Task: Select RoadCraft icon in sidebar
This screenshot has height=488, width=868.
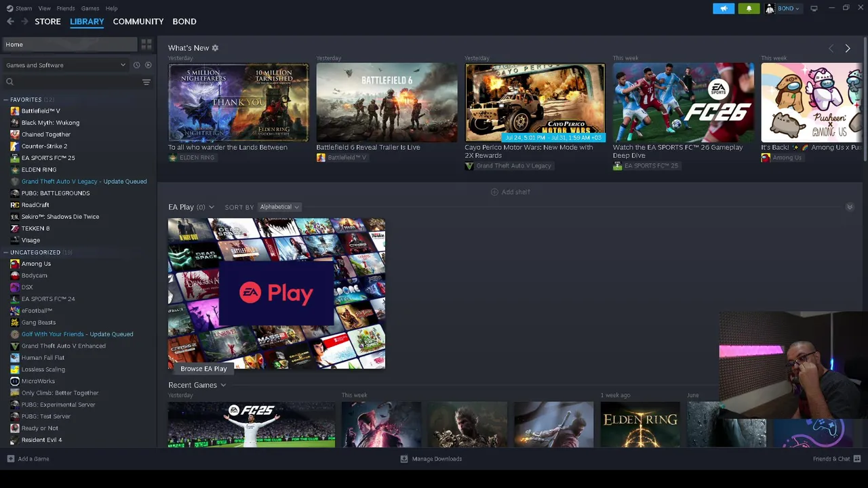Action: [x=15, y=205]
